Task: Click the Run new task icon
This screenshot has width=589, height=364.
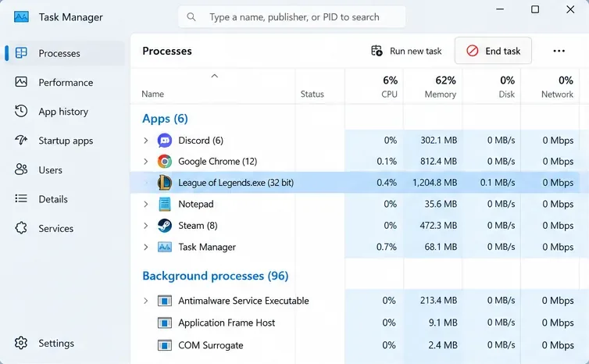Action: (377, 51)
